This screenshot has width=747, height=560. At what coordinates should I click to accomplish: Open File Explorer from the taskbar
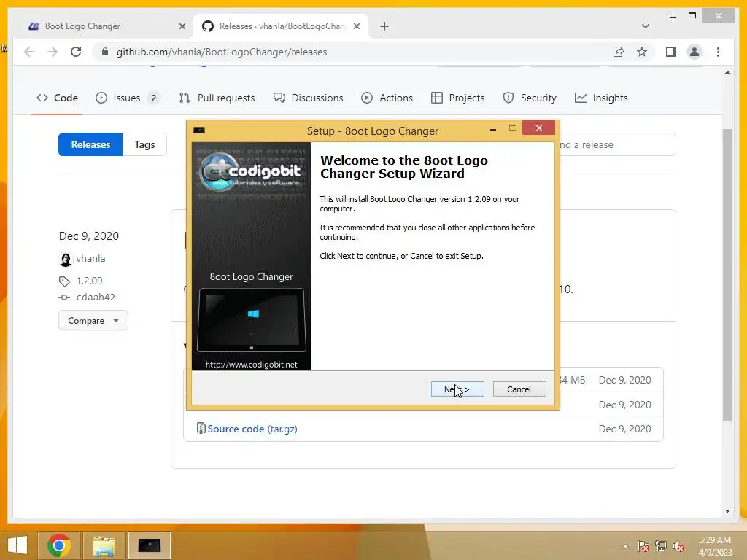coord(104,545)
